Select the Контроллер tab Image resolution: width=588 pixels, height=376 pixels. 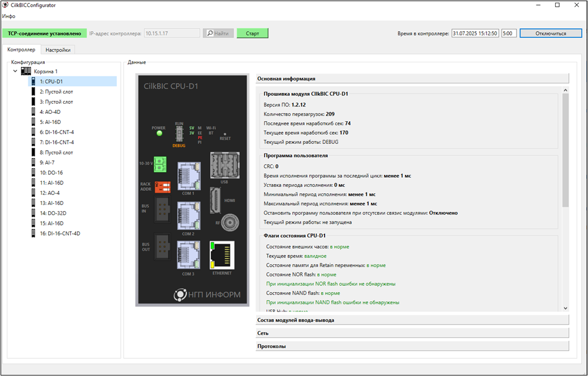[x=22, y=49]
